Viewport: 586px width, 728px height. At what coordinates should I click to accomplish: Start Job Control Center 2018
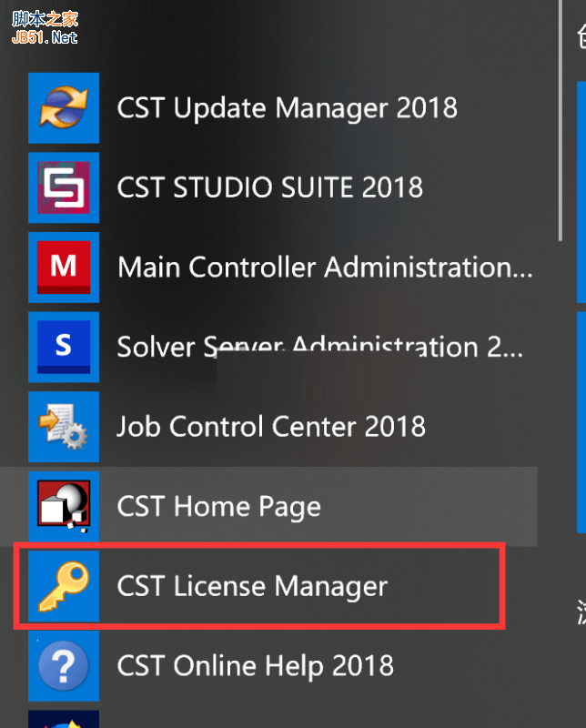pos(270,426)
